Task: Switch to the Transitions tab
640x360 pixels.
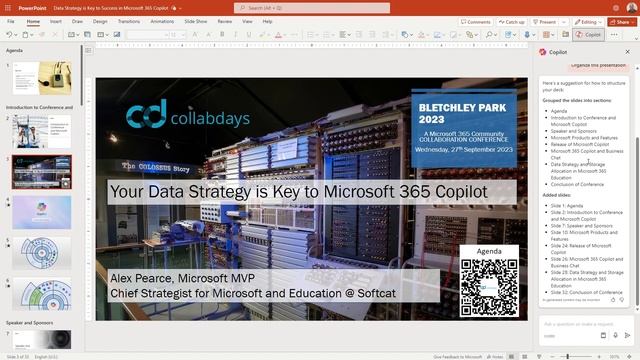Action: tap(129, 21)
